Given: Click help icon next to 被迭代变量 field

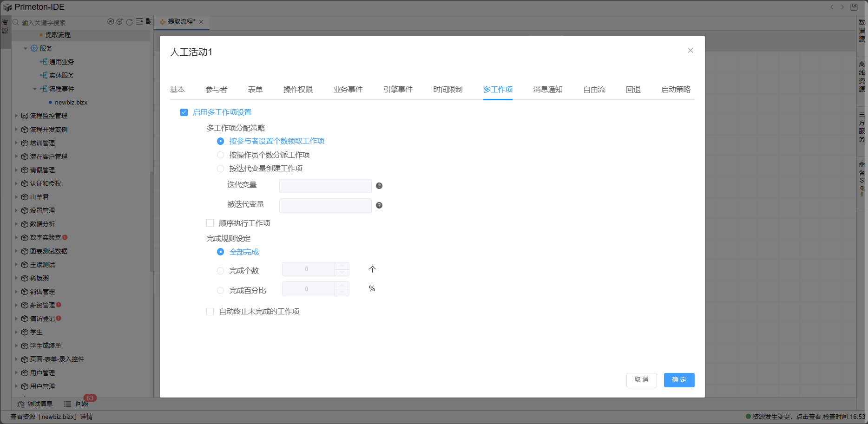Looking at the screenshot, I should [x=379, y=205].
